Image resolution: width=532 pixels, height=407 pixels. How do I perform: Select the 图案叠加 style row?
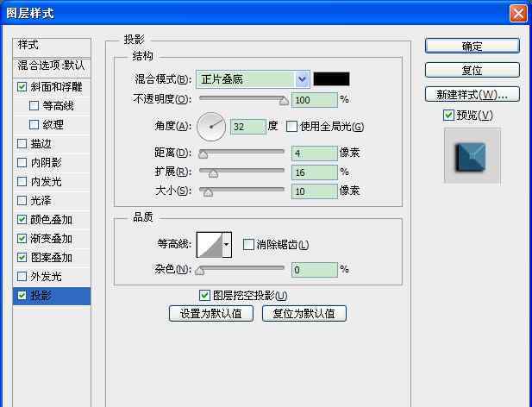(x=52, y=258)
